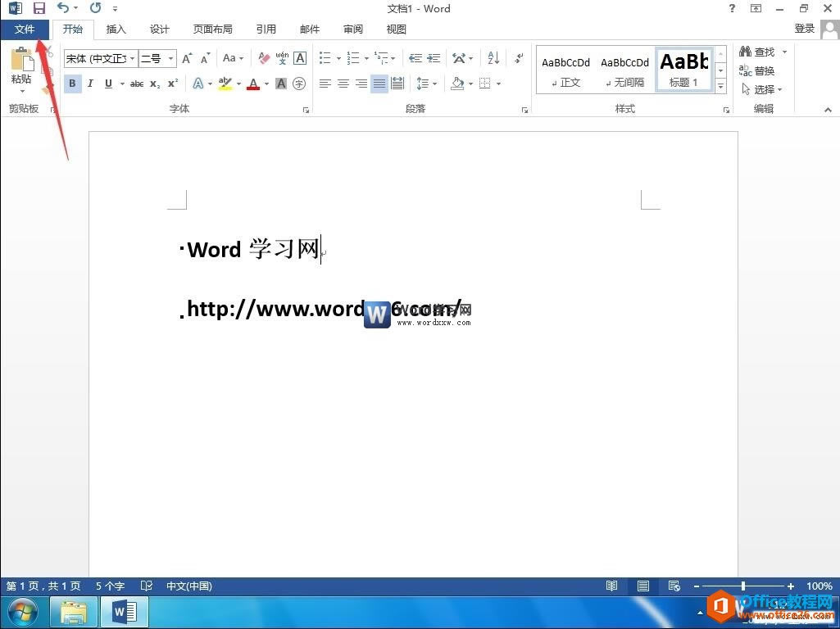
Task: Apply underline to the text
Action: 107,83
